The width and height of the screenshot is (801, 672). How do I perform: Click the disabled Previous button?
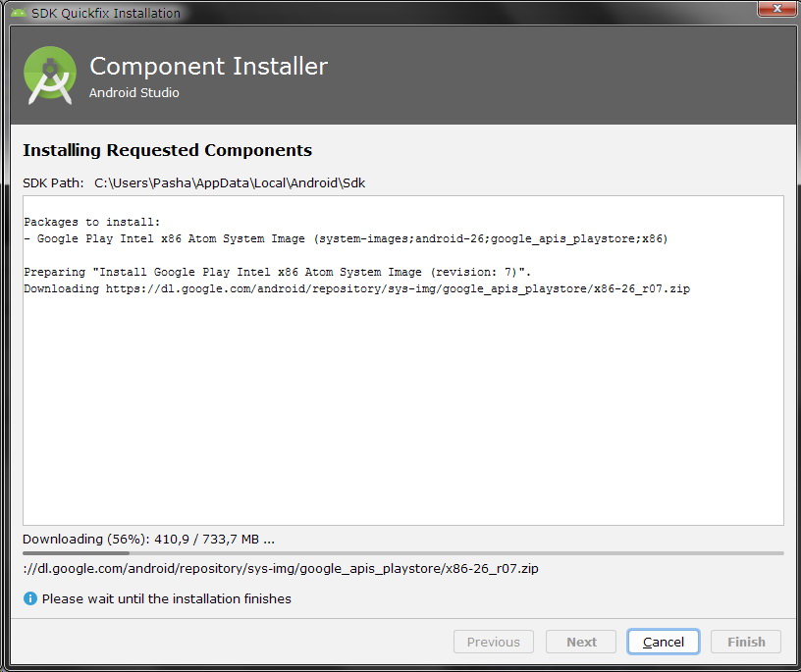pos(494,642)
